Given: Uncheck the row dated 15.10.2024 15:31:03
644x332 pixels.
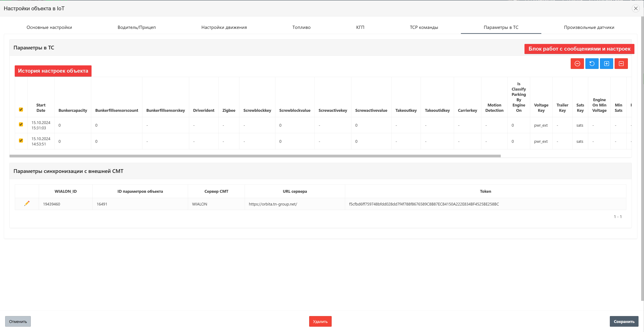Looking at the screenshot, I should click(21, 124).
